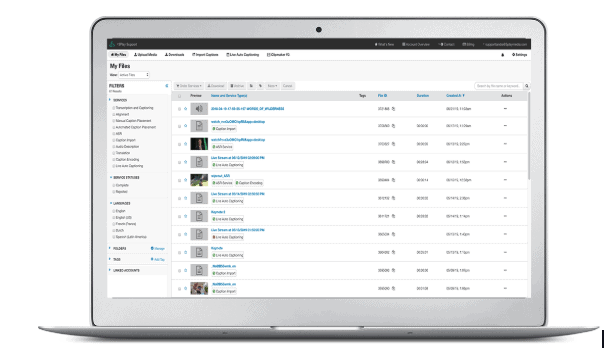Copy the first row's file ID
Image resolution: width=605 pixels, height=361 pixels.
click(394, 109)
